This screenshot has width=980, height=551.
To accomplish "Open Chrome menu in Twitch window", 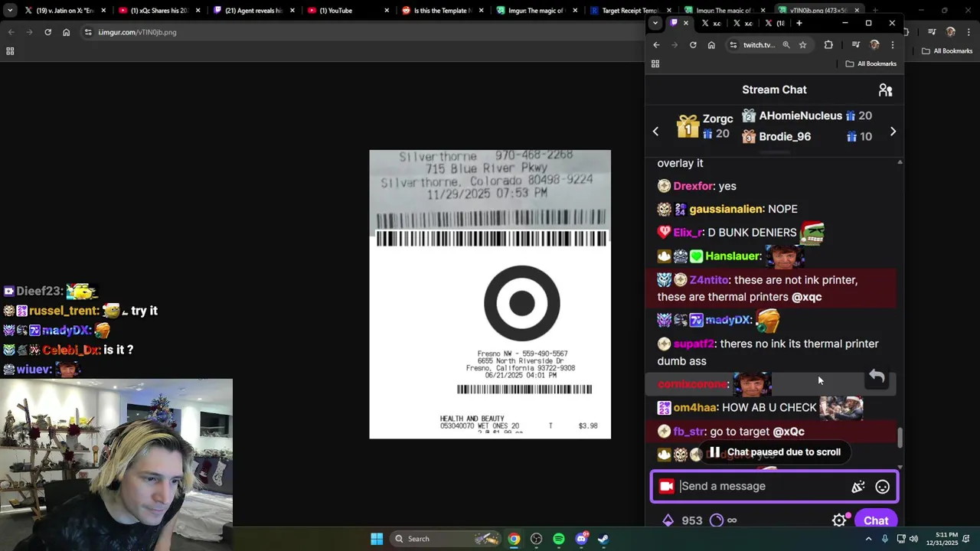I will coord(892,45).
